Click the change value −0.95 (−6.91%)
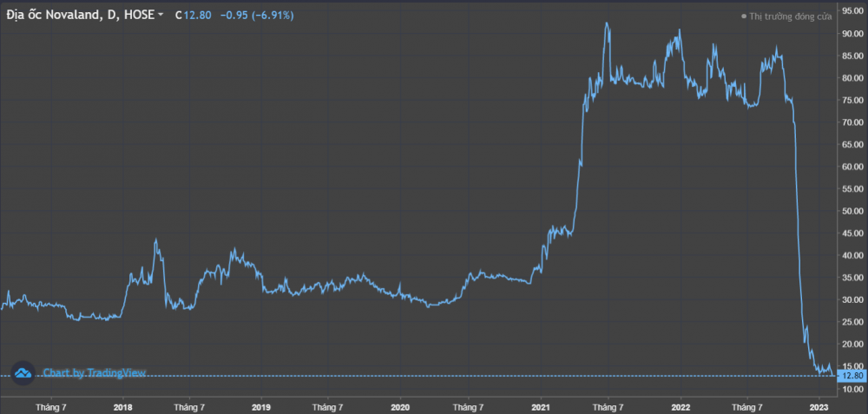Image resolution: width=868 pixels, height=414 pixels. point(257,16)
